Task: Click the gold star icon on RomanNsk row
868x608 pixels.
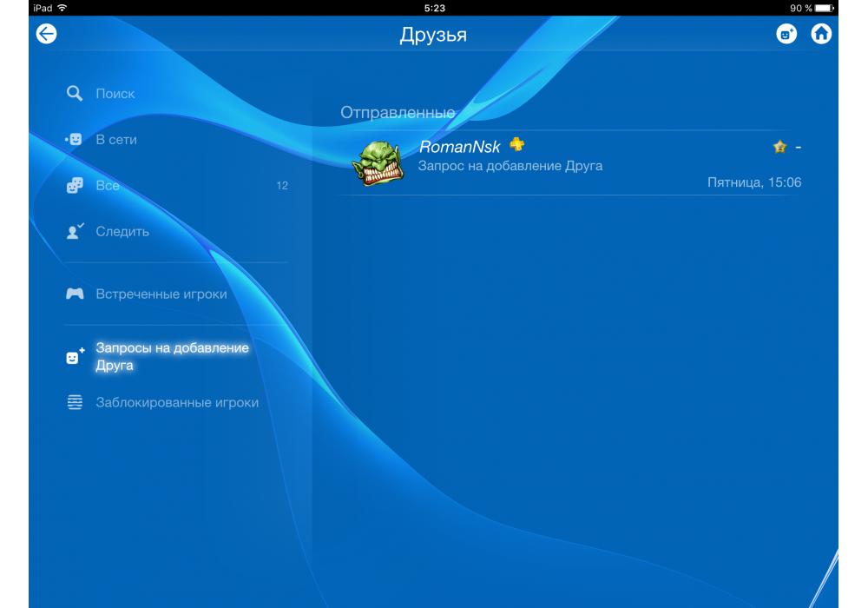Action: [x=779, y=148]
